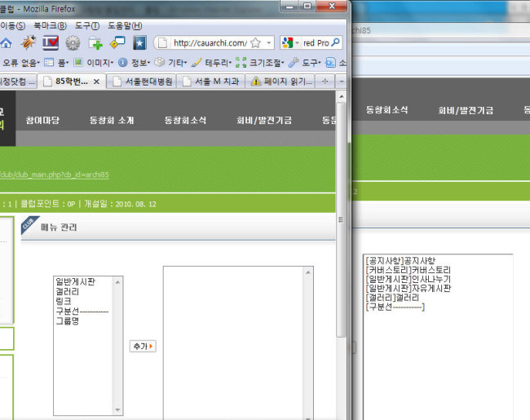Select [공지사항]공지사항 in the background window list

[x=400, y=261]
